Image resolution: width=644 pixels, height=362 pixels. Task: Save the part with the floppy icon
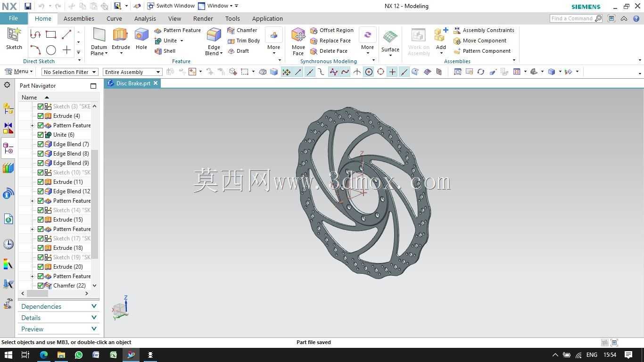tap(28, 6)
